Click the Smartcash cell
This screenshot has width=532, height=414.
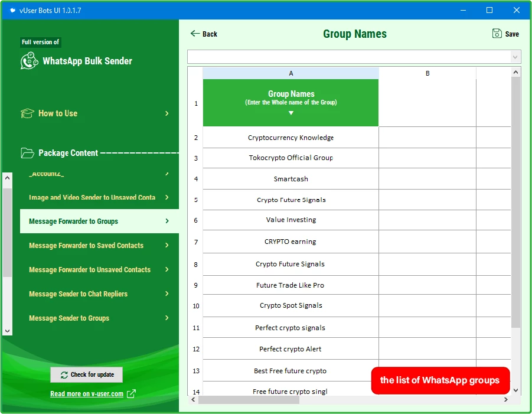click(x=291, y=179)
